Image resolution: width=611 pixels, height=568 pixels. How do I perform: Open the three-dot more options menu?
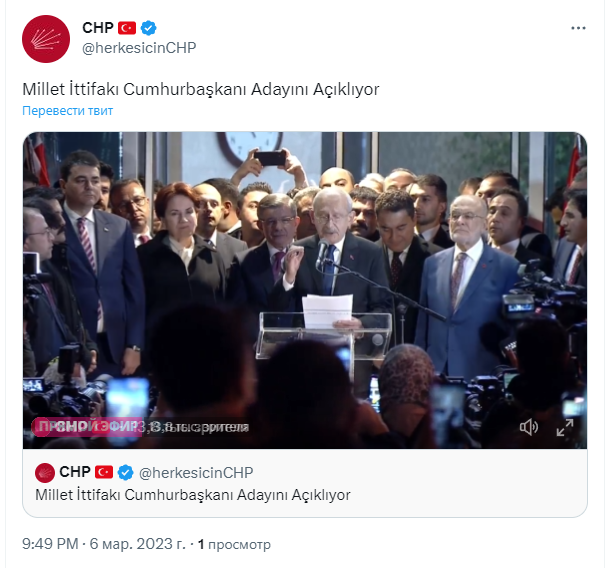[578, 28]
